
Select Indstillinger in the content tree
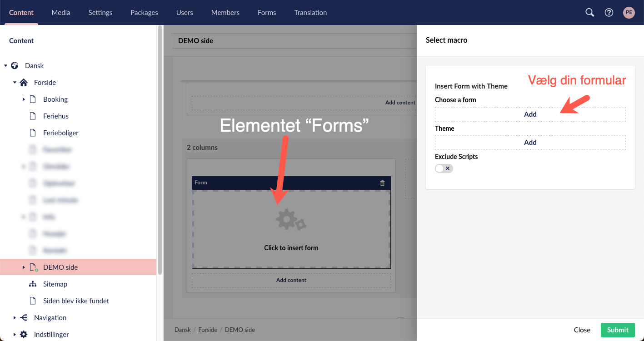(x=51, y=335)
